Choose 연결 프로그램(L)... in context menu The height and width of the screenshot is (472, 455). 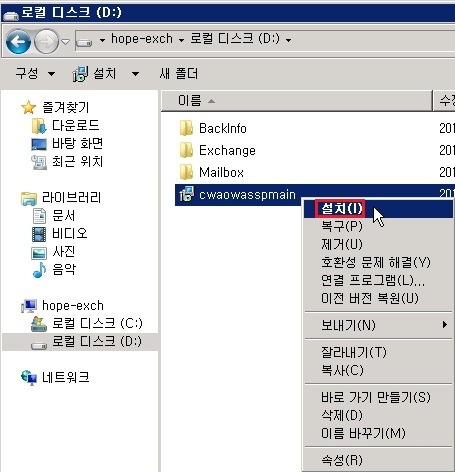[378, 281]
